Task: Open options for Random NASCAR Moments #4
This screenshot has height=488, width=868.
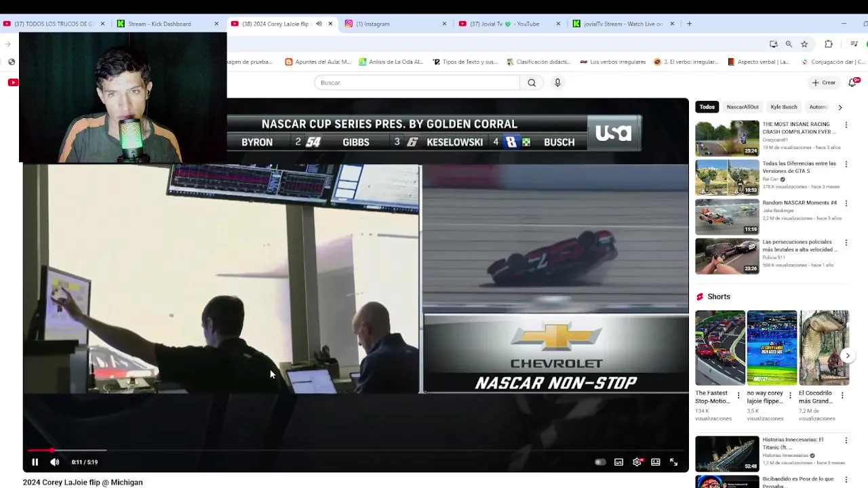Action: click(x=846, y=203)
